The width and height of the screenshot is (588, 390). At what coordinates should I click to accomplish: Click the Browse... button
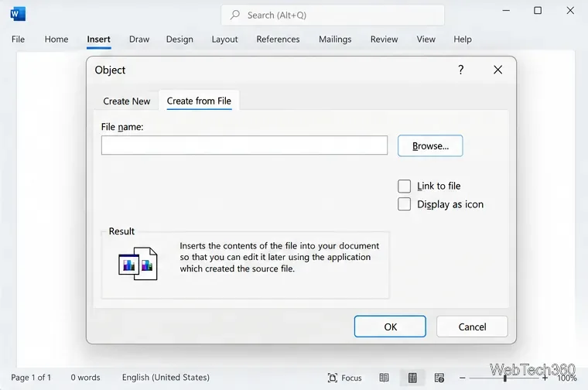pos(430,146)
